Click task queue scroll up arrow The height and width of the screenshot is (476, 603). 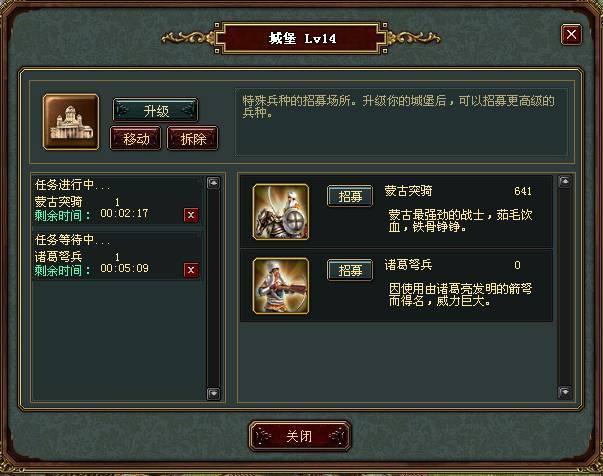click(213, 183)
